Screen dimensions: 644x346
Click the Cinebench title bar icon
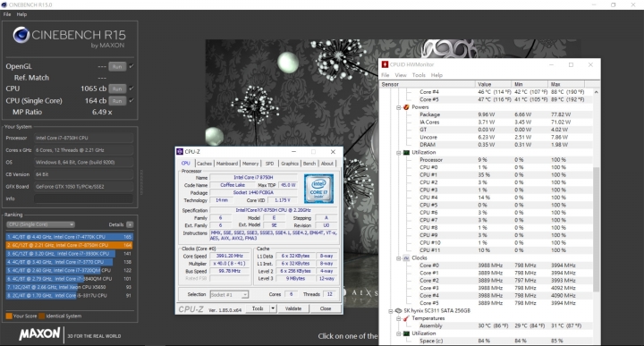[4, 5]
